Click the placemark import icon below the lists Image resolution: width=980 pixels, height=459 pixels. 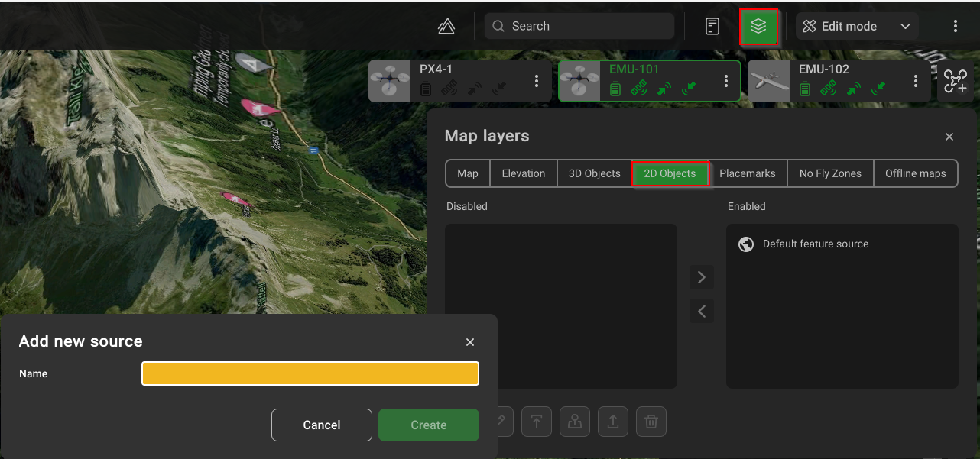pos(574,422)
